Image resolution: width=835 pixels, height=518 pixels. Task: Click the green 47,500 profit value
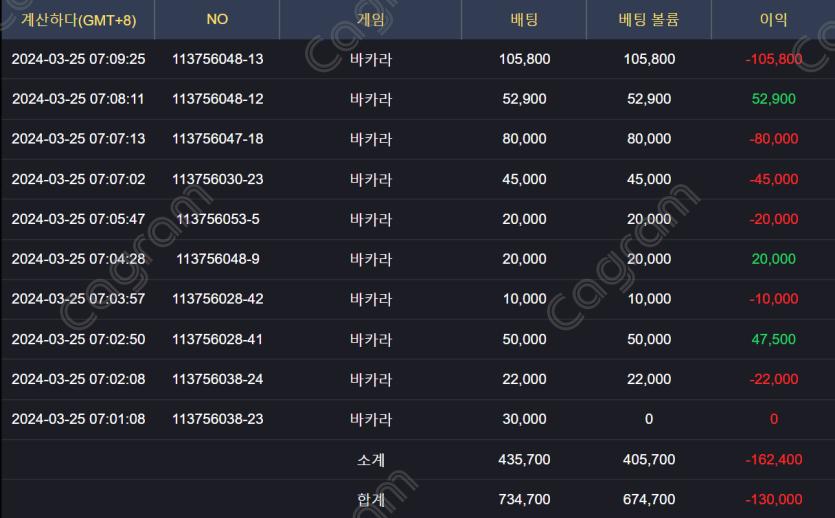coord(774,339)
